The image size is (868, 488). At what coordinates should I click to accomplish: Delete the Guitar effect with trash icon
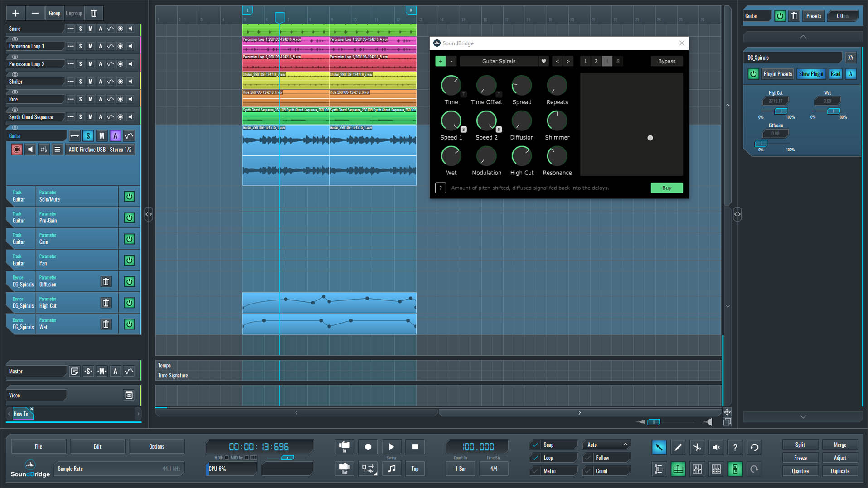[794, 16]
